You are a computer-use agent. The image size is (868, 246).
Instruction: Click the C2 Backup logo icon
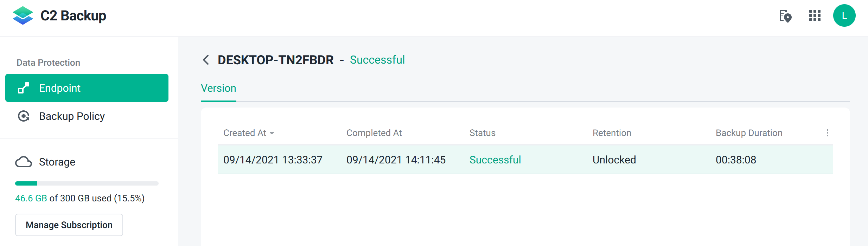[23, 15]
